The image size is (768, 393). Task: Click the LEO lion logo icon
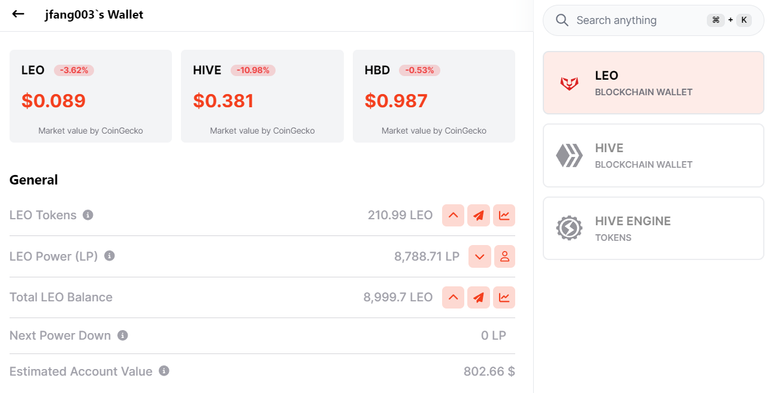pos(569,83)
